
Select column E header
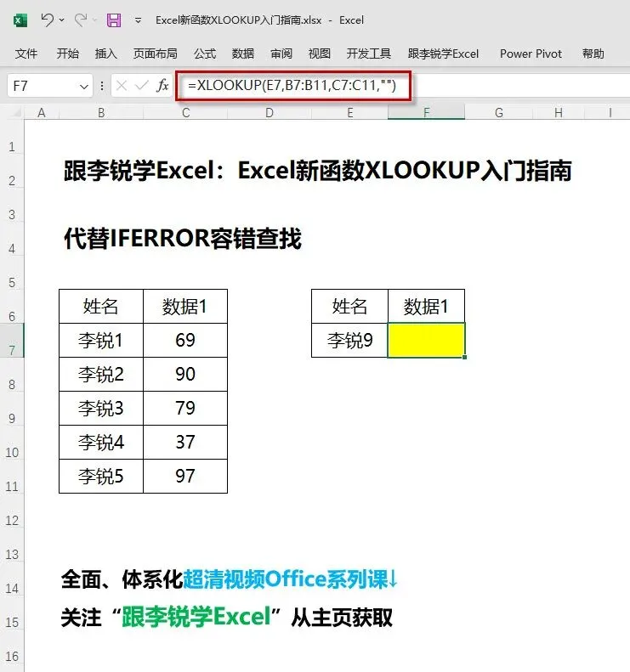pyautogui.click(x=350, y=113)
